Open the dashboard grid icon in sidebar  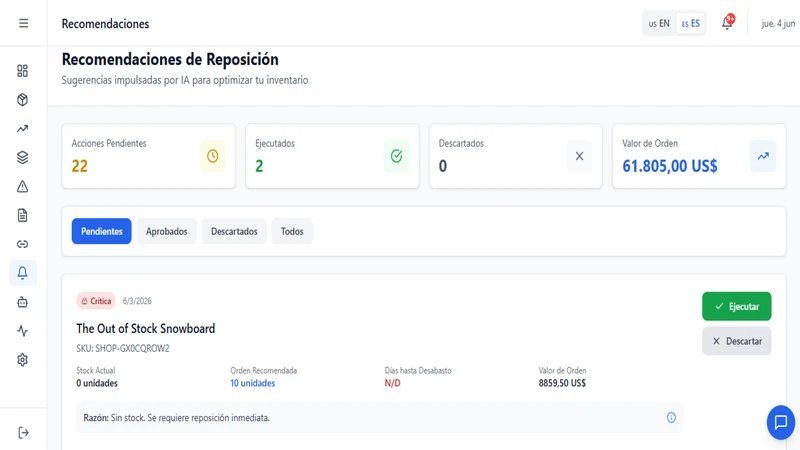click(22, 71)
